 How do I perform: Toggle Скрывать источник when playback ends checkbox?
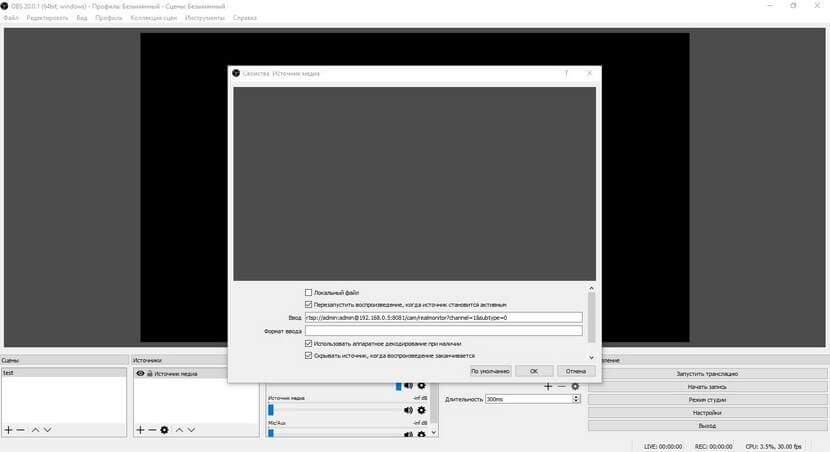point(308,356)
